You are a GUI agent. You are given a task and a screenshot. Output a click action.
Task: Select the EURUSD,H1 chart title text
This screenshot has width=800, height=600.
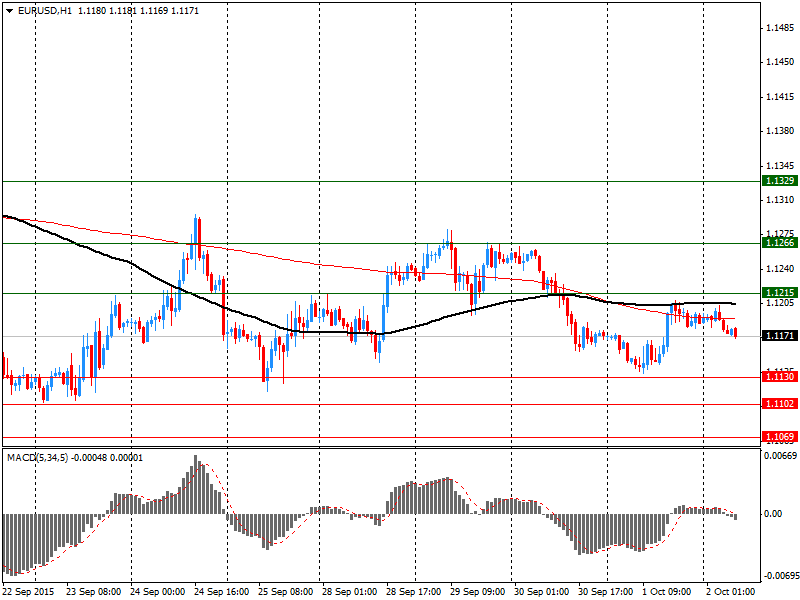pyautogui.click(x=44, y=11)
